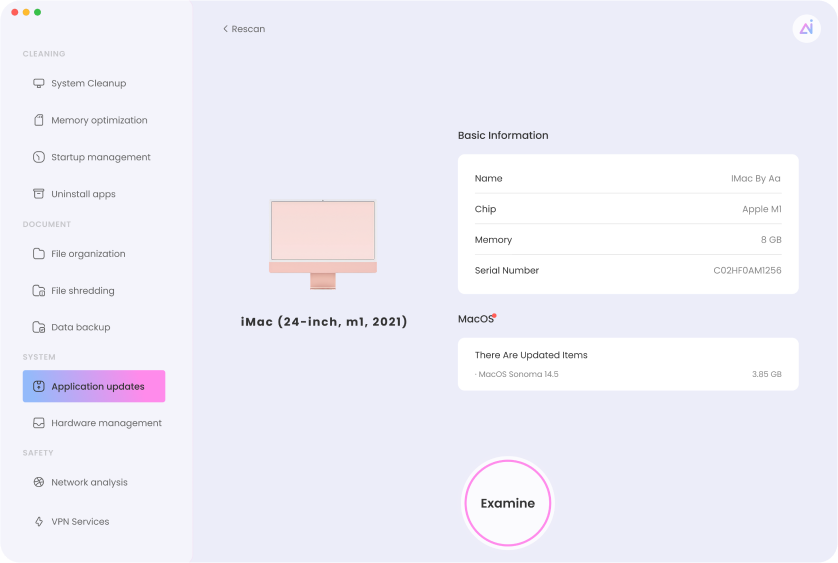Click the Application updates icon

[38, 386]
